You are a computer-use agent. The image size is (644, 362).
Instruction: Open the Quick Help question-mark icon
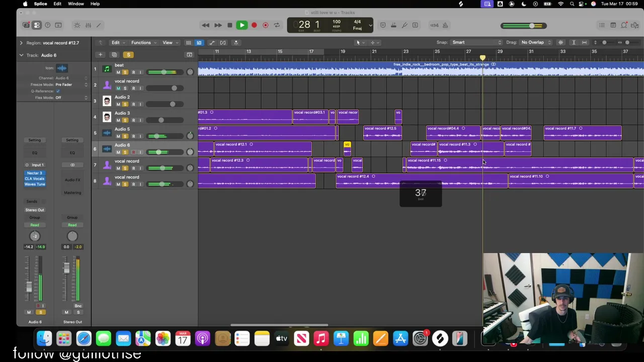point(48,25)
